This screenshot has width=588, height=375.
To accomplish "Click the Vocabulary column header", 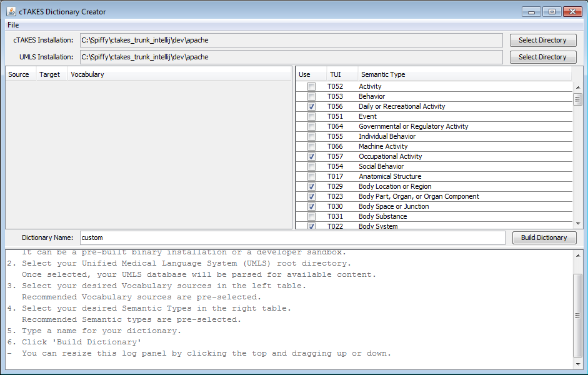I will 179,74.
